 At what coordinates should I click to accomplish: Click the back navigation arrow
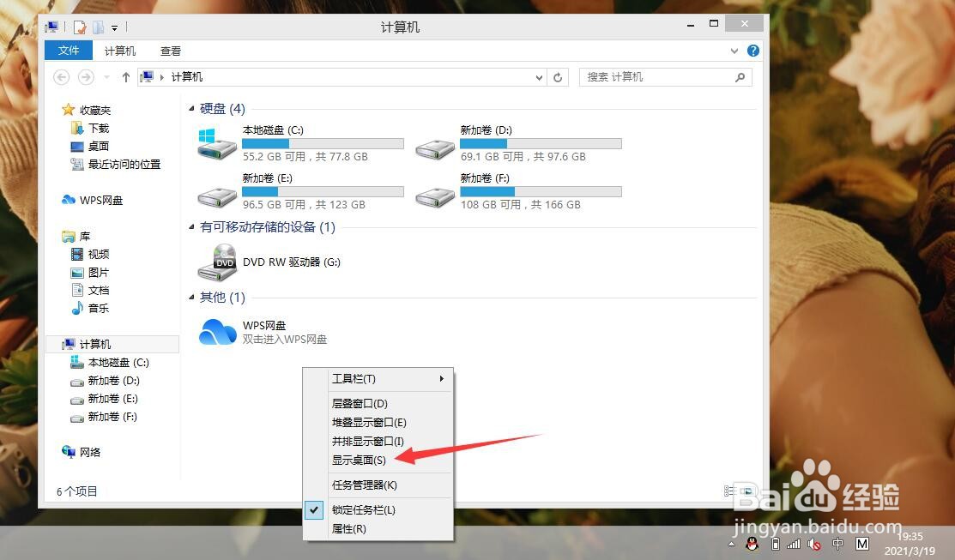point(61,76)
